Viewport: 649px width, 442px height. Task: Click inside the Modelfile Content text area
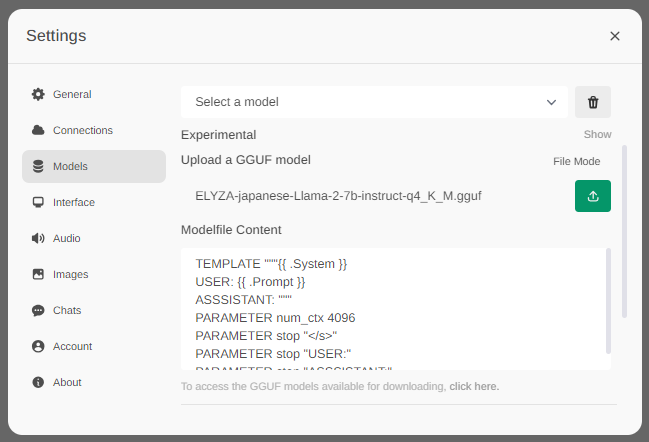point(395,310)
